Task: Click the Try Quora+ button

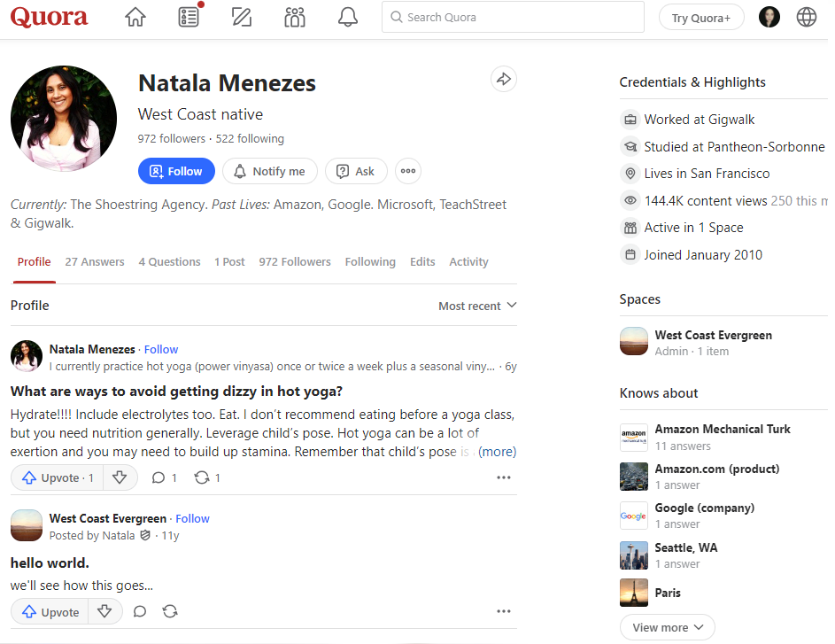Action: pyautogui.click(x=700, y=18)
